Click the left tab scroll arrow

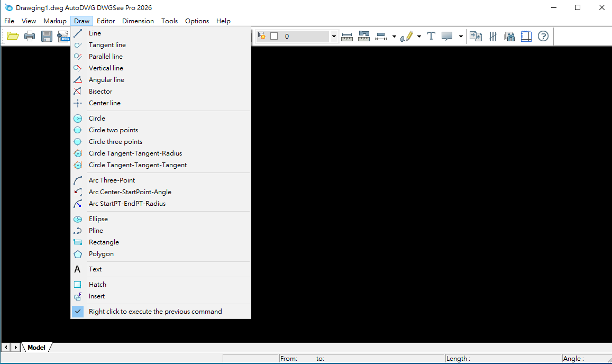tap(6, 348)
